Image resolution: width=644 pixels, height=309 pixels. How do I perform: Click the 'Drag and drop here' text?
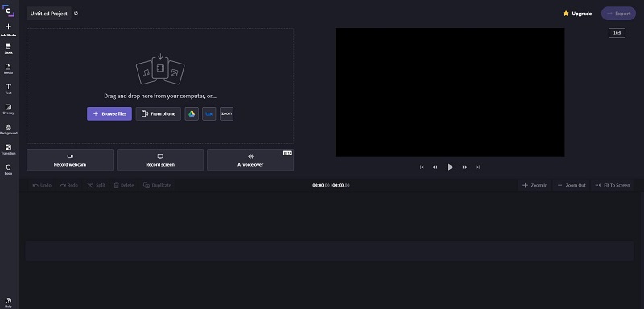pyautogui.click(x=160, y=96)
